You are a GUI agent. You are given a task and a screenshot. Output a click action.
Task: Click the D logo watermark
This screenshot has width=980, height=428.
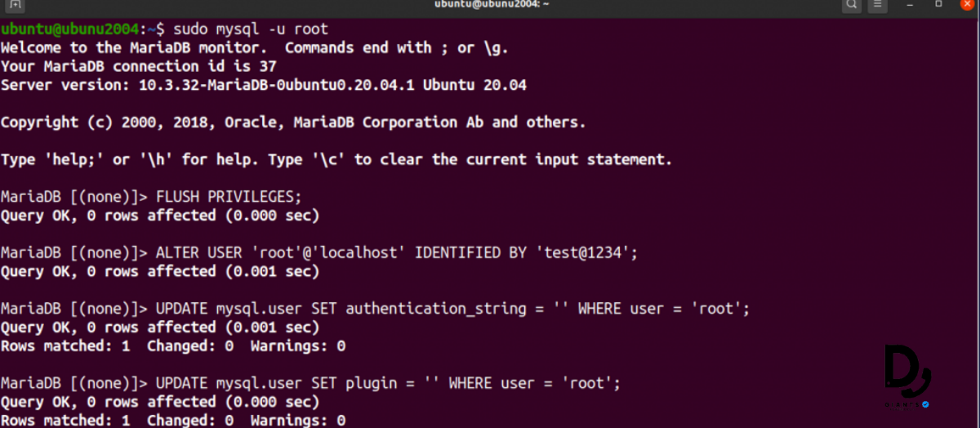(907, 372)
